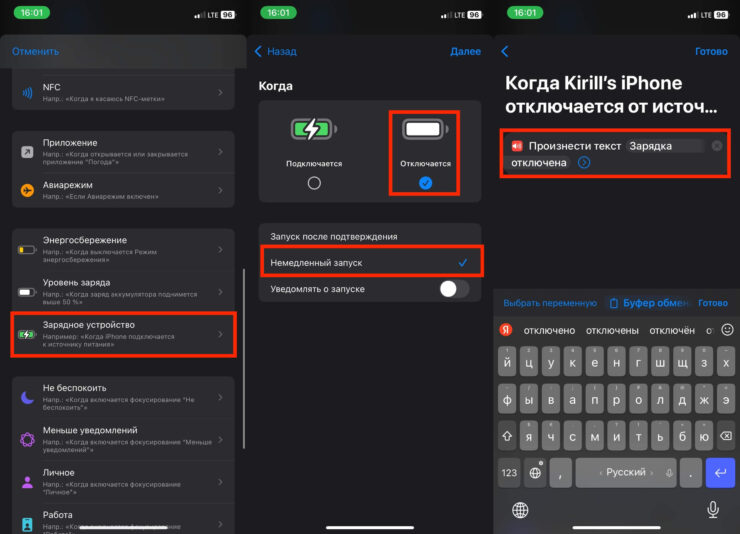Select the Отключается checked radio button

tap(425, 183)
